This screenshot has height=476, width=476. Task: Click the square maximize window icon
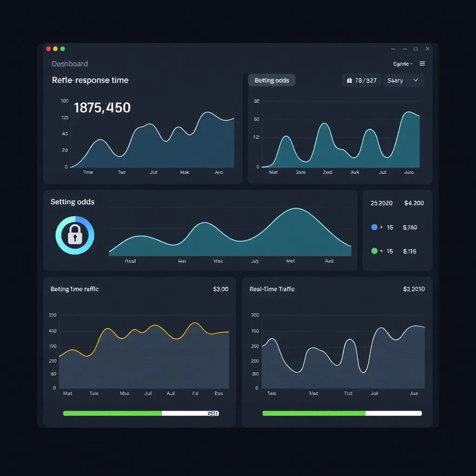pos(416,49)
